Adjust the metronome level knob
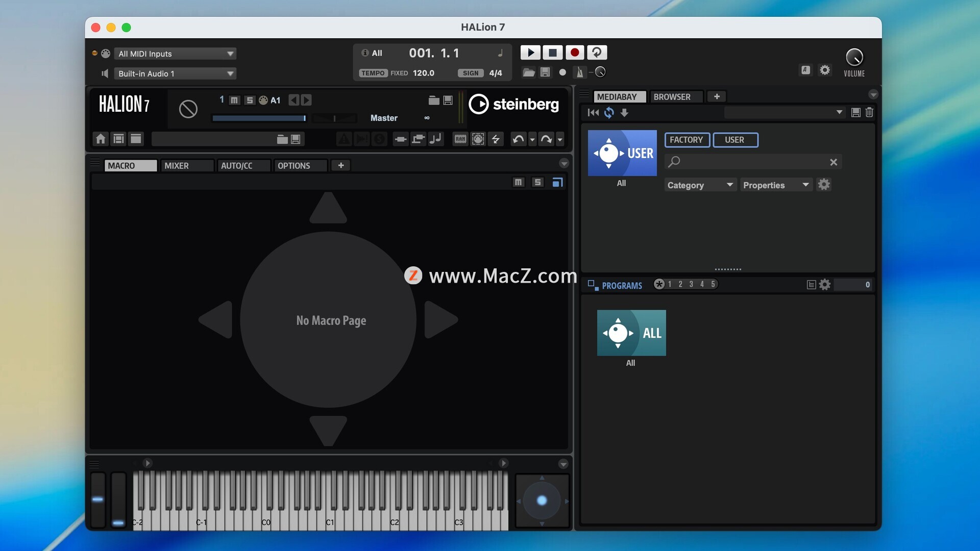980x551 pixels. 600,72
